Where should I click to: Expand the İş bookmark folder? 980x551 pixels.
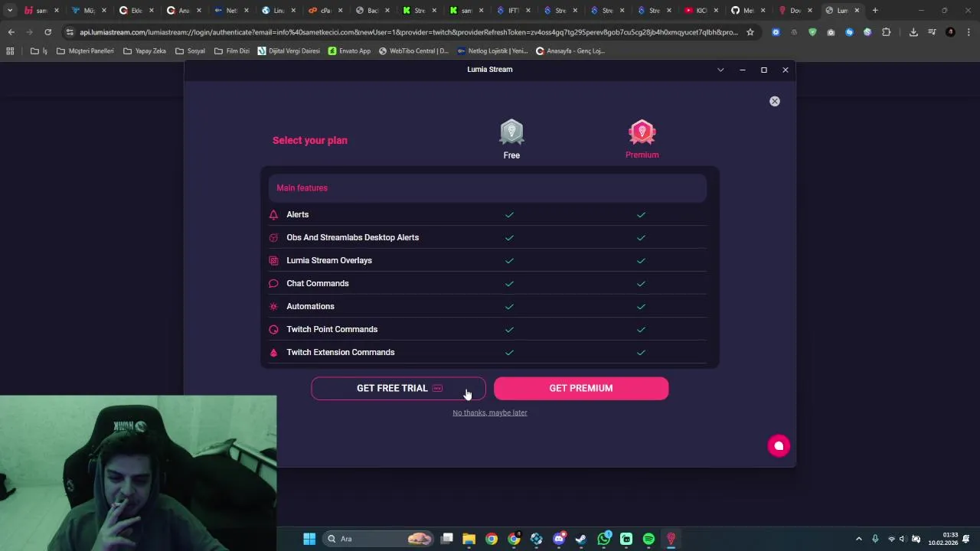(39, 51)
